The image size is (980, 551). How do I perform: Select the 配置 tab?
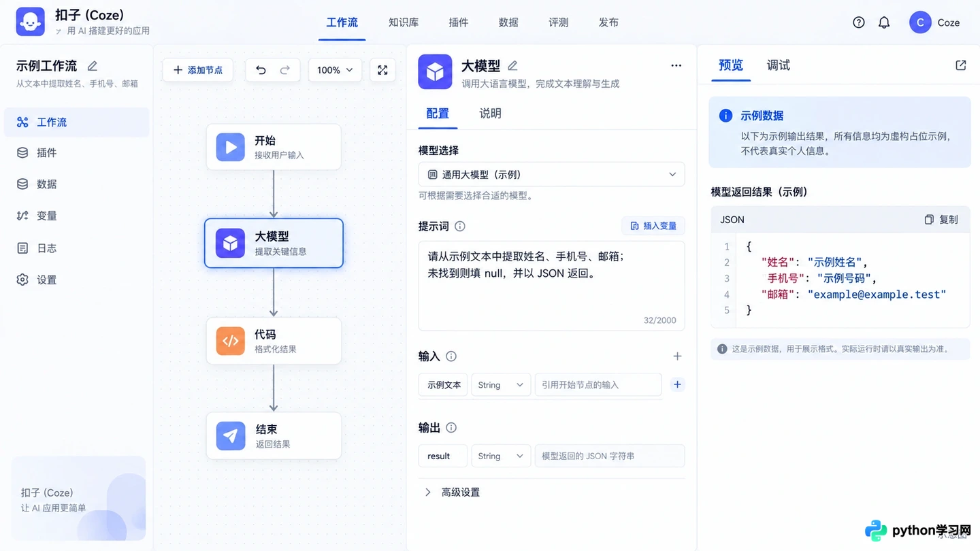click(438, 113)
